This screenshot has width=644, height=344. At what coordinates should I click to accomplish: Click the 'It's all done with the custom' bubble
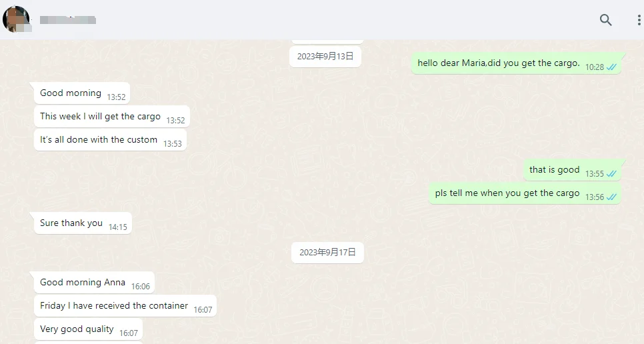click(110, 140)
